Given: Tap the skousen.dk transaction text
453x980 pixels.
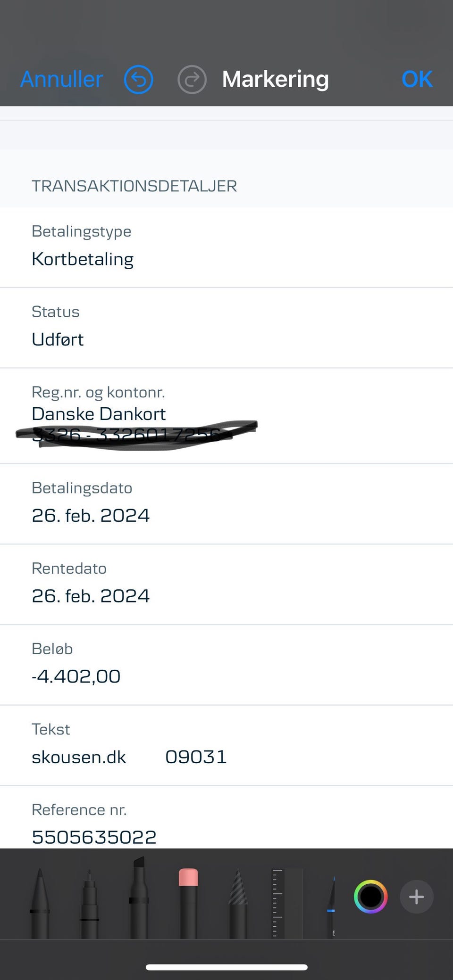Looking at the screenshot, I should [x=79, y=757].
